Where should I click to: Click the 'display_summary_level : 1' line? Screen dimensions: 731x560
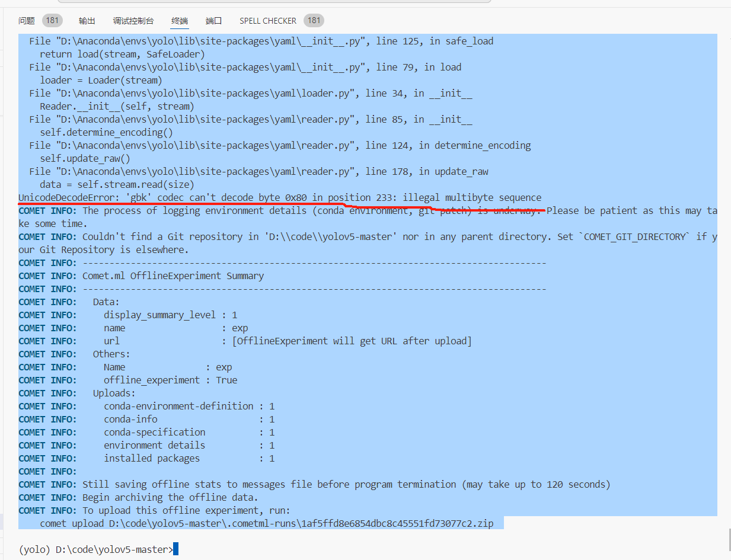(171, 315)
